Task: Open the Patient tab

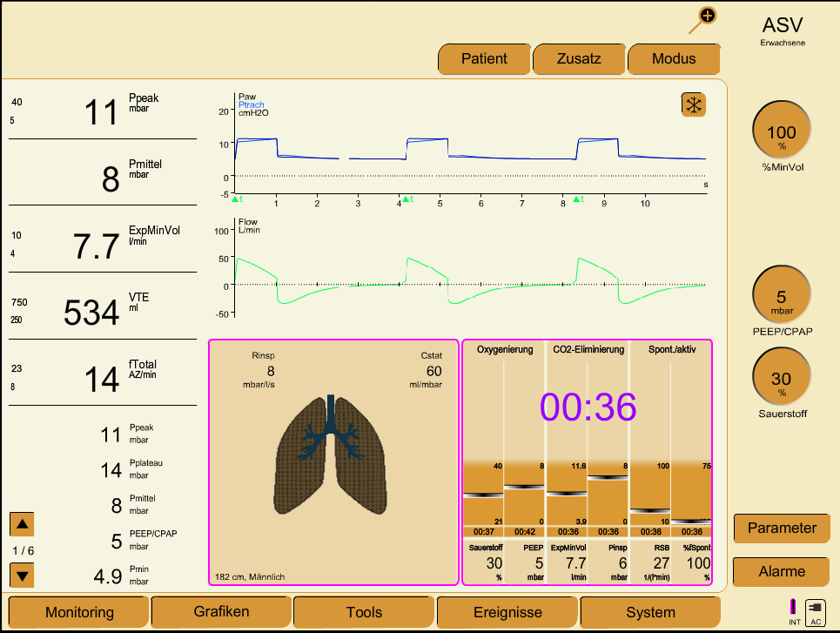Action: [x=484, y=59]
